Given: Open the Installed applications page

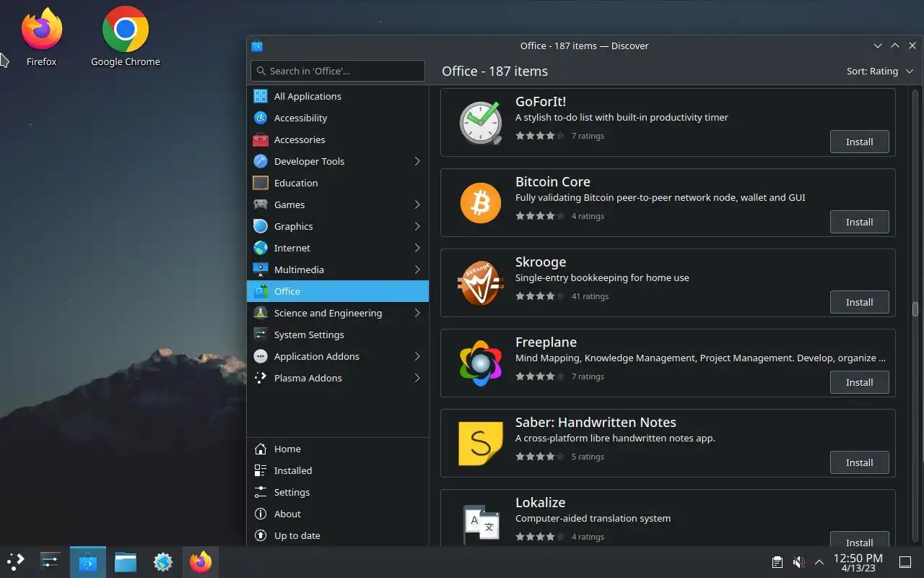Looking at the screenshot, I should coord(338,470).
